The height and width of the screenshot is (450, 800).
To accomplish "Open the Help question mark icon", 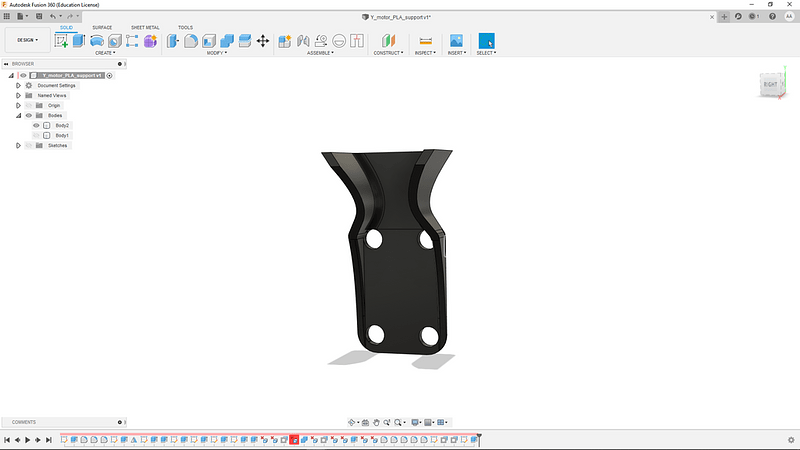I will [772, 16].
